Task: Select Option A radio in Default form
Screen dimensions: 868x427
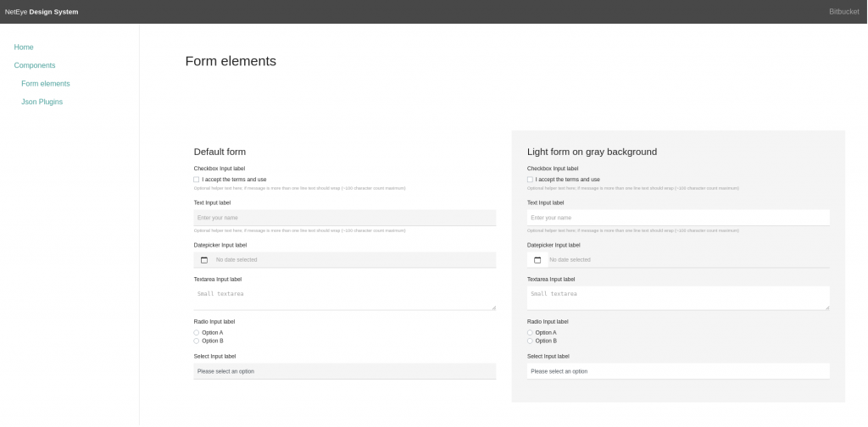Action: [x=197, y=333]
